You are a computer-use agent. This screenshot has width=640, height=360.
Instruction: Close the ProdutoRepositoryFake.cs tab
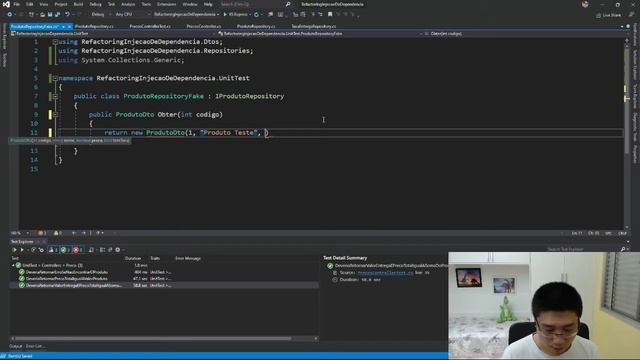point(69,27)
